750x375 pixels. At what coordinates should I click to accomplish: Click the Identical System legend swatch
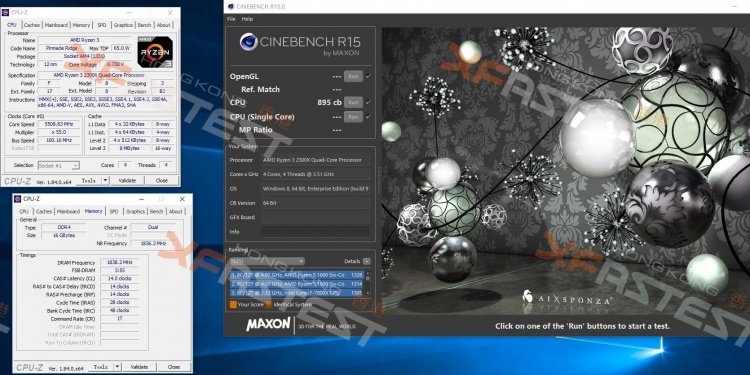(x=269, y=304)
